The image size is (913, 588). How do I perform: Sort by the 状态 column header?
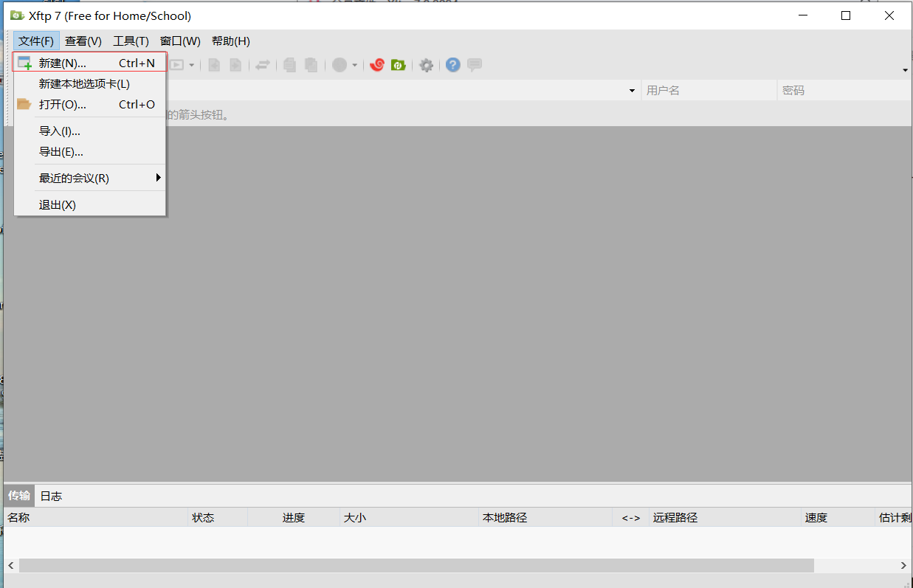click(x=218, y=518)
